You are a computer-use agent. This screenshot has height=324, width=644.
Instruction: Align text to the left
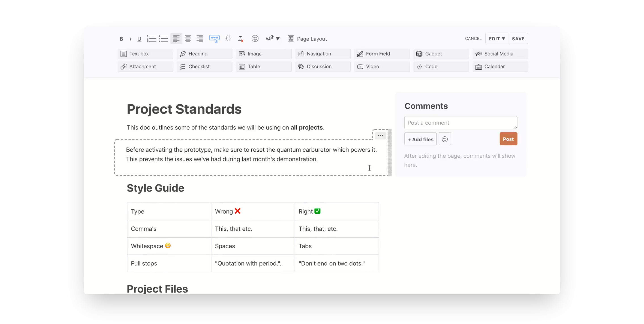(176, 38)
